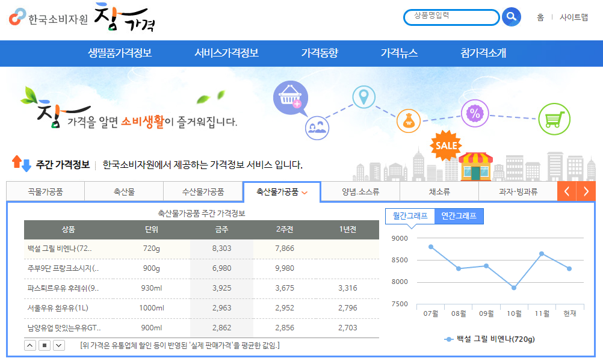The height and width of the screenshot is (364, 603).
Task: Click the 주간 가격정보 heading arrows icon
Action: point(21,164)
